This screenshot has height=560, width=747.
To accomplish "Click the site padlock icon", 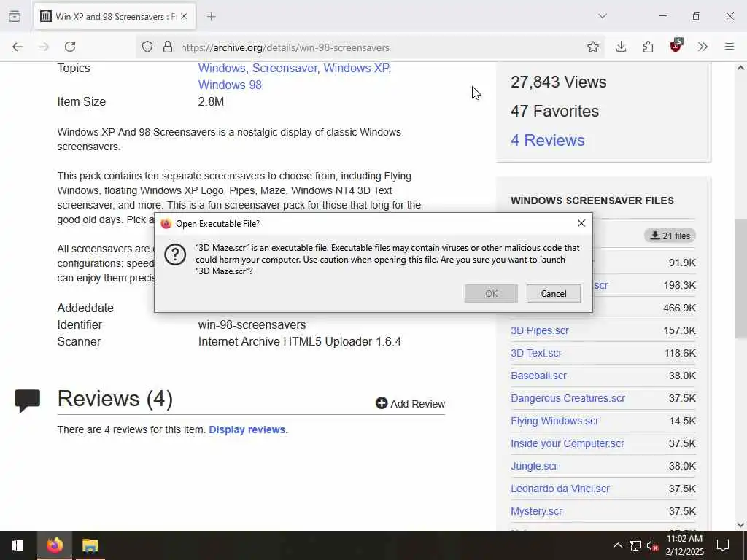I will tap(168, 47).
